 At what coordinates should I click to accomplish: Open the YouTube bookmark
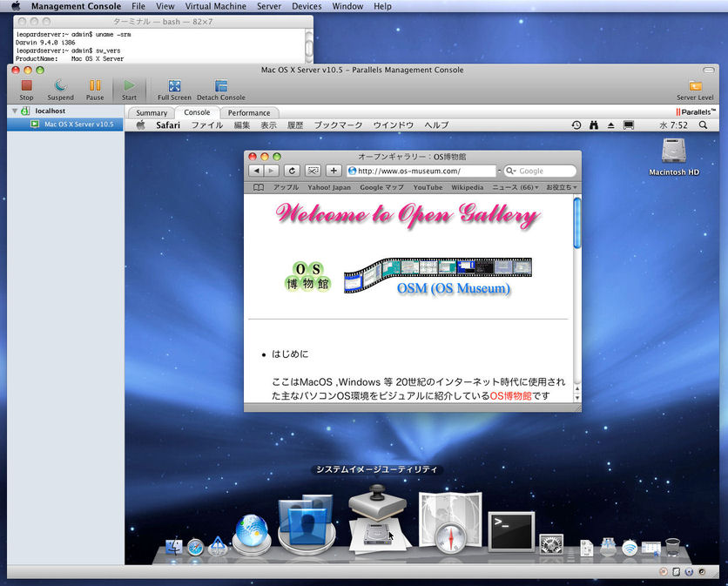point(428,187)
